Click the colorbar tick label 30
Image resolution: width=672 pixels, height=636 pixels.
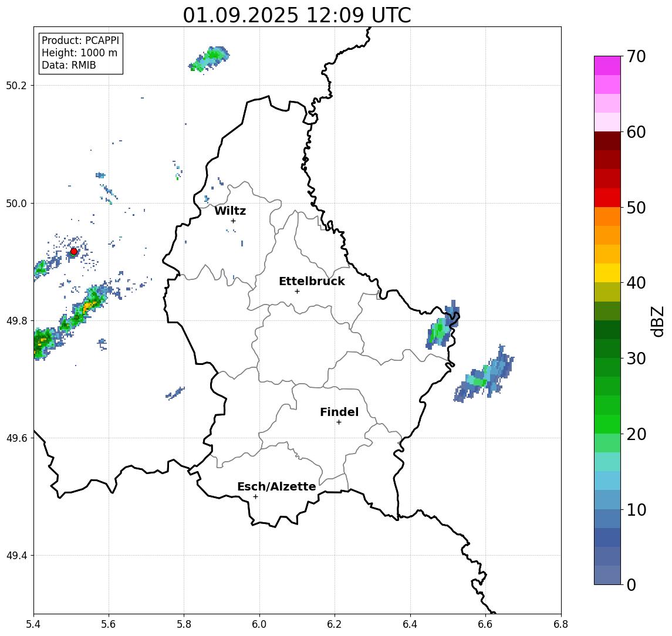click(636, 358)
